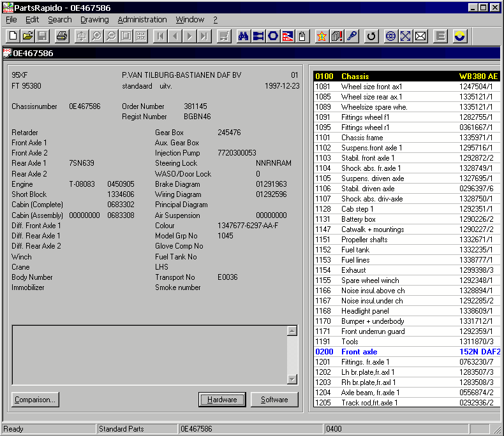Click the center-alignment drawing icon
504x436 pixels.
(81, 36)
